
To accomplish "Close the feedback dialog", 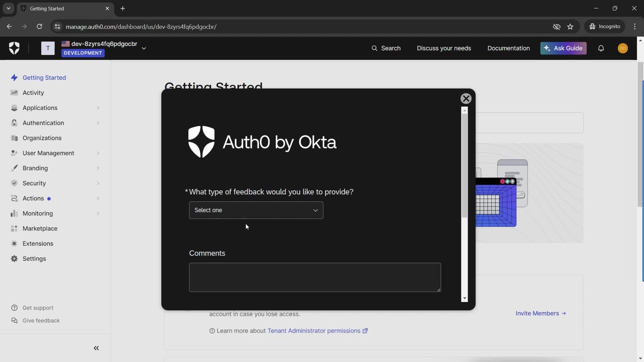I will [x=466, y=99].
